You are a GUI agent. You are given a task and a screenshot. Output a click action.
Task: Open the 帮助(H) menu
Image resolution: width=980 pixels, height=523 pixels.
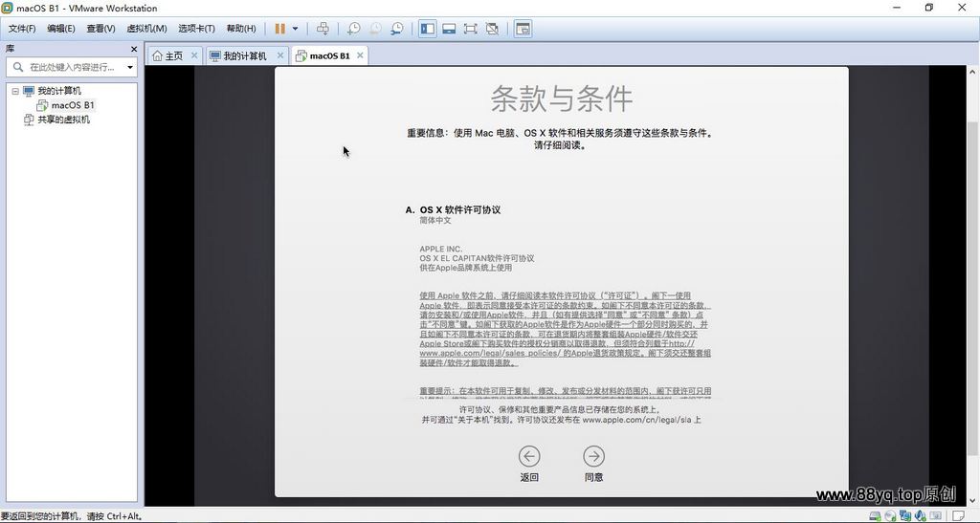tap(240, 29)
